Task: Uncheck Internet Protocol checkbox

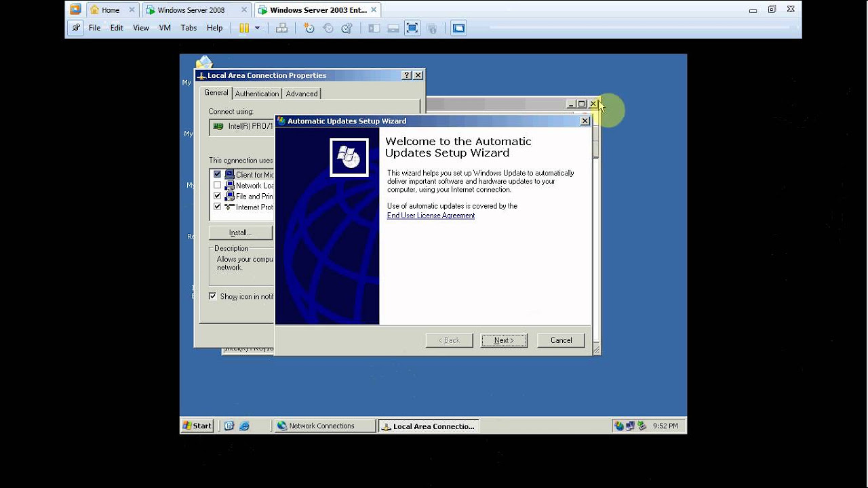Action: pyautogui.click(x=217, y=207)
